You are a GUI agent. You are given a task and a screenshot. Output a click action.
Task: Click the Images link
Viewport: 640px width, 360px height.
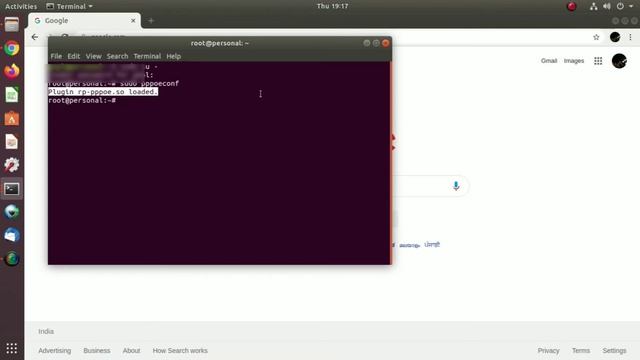point(573,61)
